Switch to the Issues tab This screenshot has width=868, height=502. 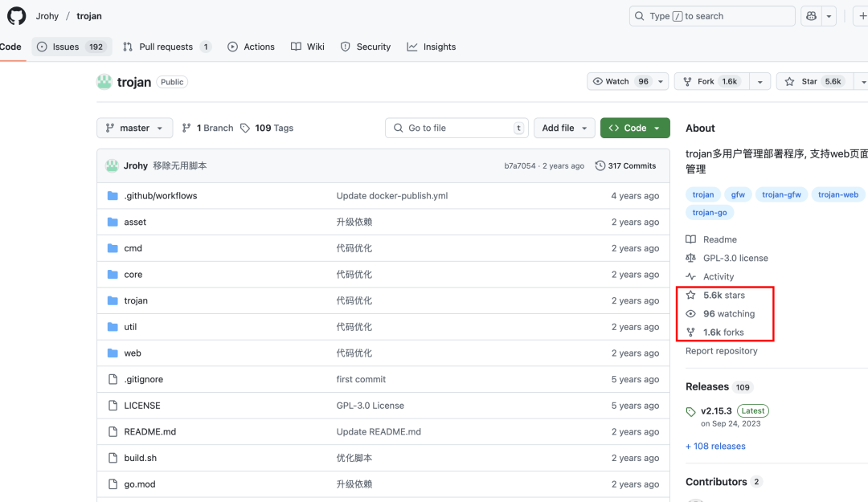(x=72, y=47)
